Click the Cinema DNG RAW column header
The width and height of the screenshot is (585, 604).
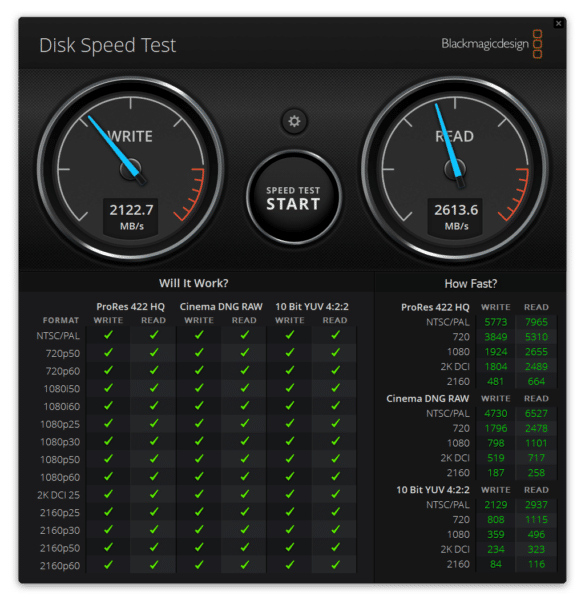point(221,307)
